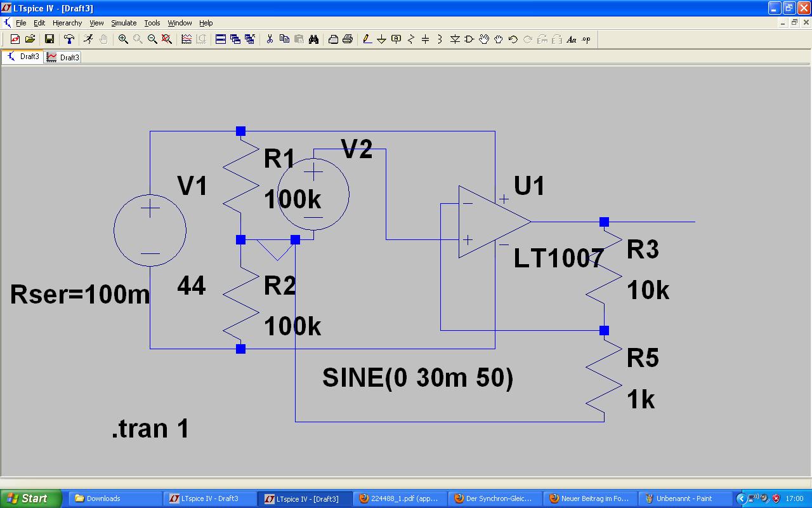
Task: Open the Hierarchy menu
Action: point(67,23)
